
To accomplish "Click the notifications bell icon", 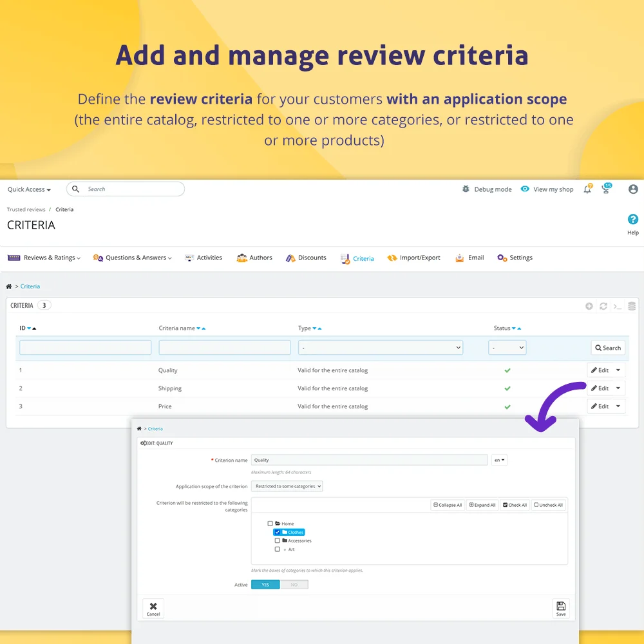I will tap(587, 189).
